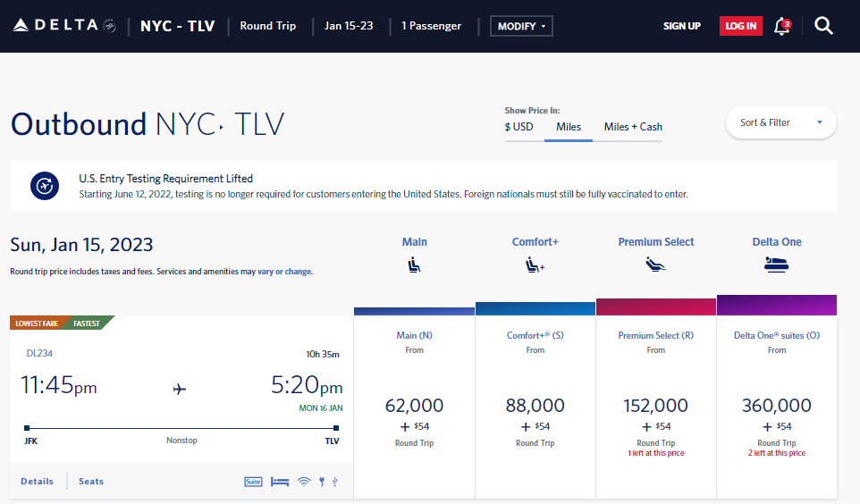
Task: Click the Delta logo
Action: tap(64, 25)
